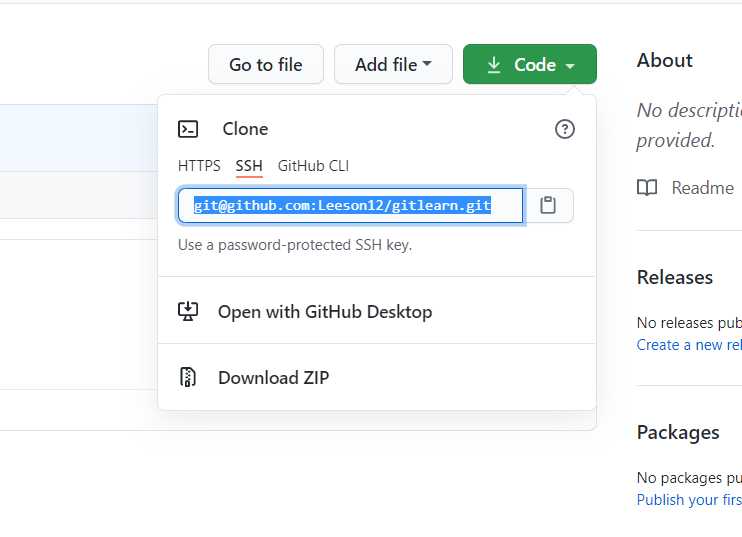The height and width of the screenshot is (537, 742).
Task: Select the SSH clone tab
Action: click(x=249, y=166)
